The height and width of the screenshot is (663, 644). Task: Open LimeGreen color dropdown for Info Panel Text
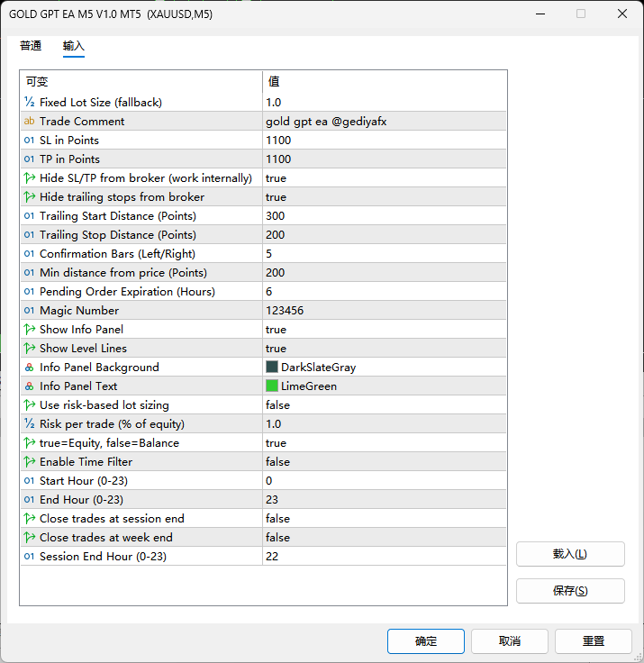[x=385, y=386]
